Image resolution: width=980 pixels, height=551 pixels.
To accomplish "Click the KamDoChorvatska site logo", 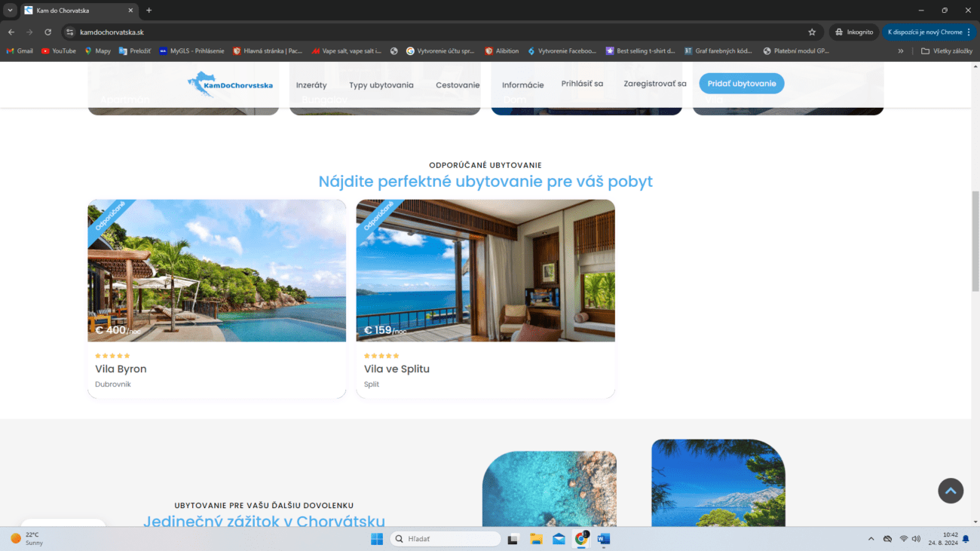I will (230, 84).
